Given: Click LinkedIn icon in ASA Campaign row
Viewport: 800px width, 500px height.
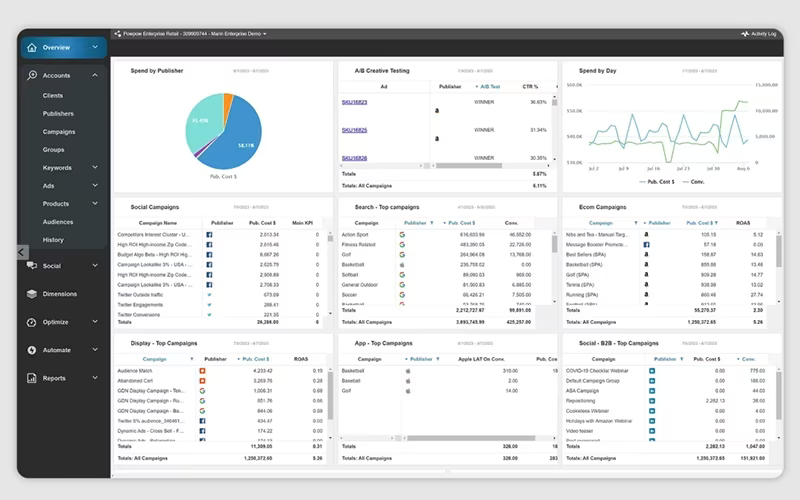Looking at the screenshot, I should 652,391.
